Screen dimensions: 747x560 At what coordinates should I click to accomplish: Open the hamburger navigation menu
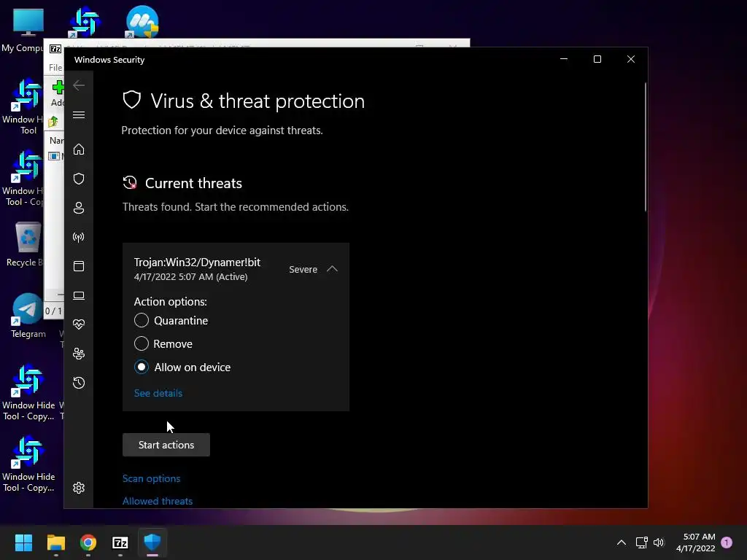[79, 114]
